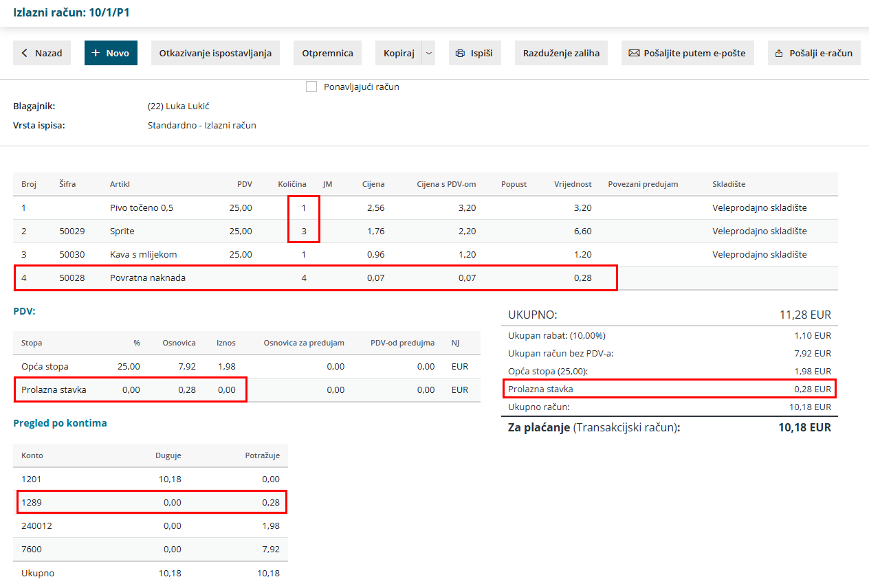This screenshot has height=588, width=869.
Task: Click the Povezani predujam column header
Action: 643,184
